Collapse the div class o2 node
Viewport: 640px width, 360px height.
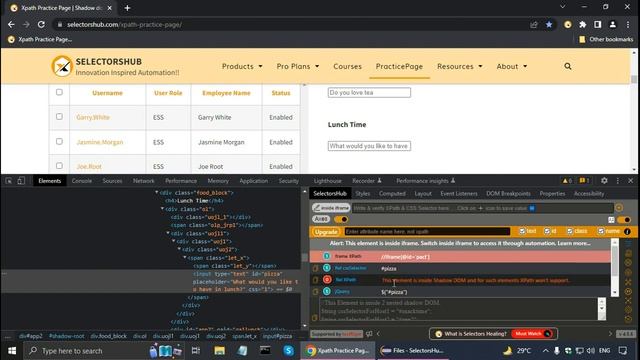(162, 209)
